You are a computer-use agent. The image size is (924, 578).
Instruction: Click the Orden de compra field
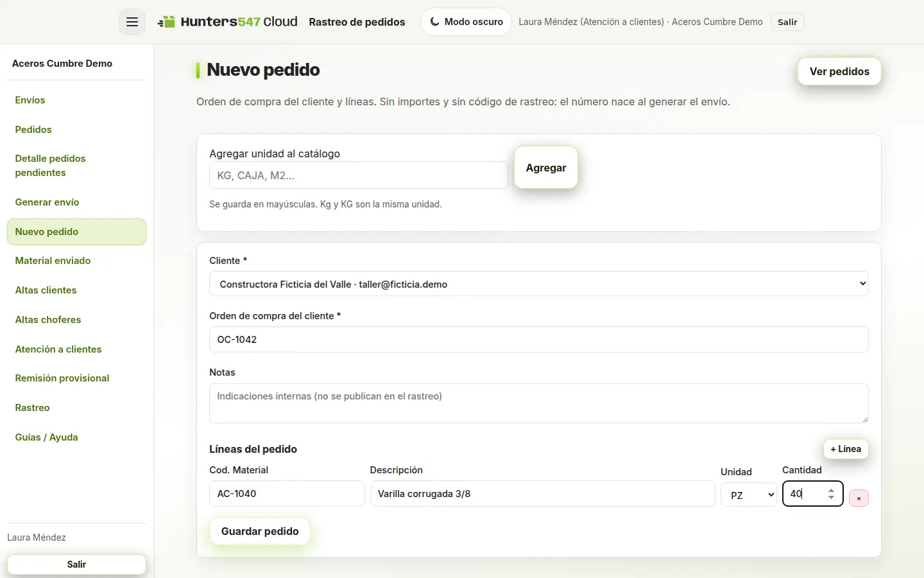click(539, 340)
